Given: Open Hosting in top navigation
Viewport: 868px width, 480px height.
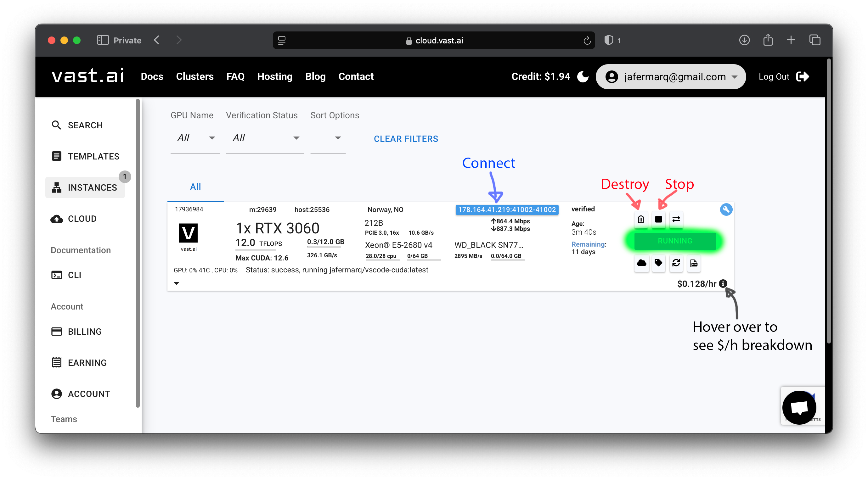Looking at the screenshot, I should point(275,76).
